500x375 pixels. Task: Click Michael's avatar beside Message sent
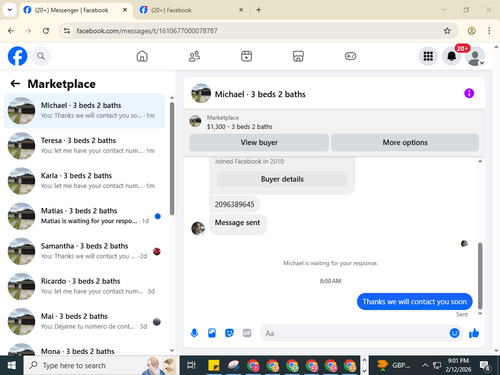(x=198, y=228)
